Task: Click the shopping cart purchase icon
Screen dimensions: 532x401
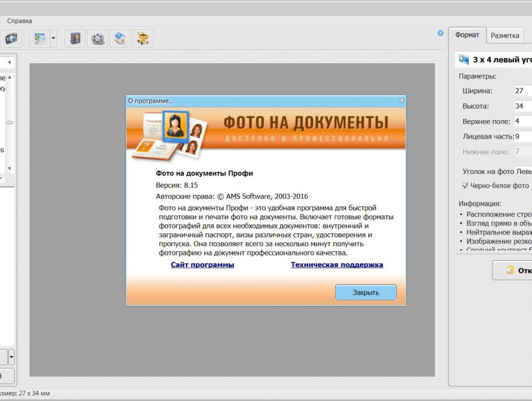Action: (x=143, y=38)
